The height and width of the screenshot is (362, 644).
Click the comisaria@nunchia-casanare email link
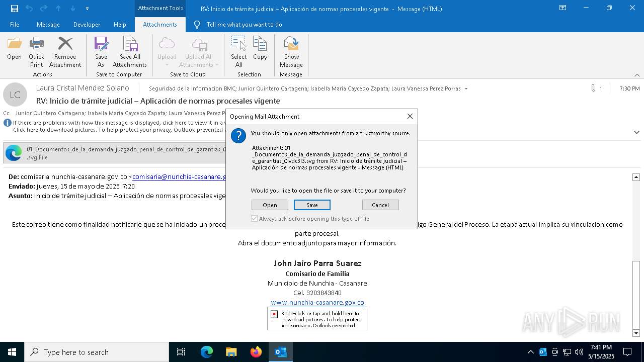tap(179, 176)
